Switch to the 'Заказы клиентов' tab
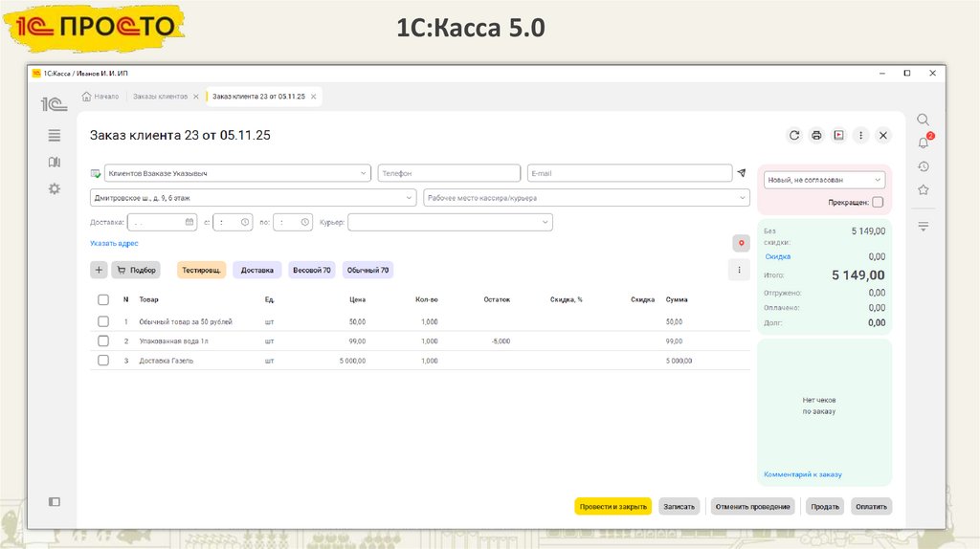 point(160,97)
